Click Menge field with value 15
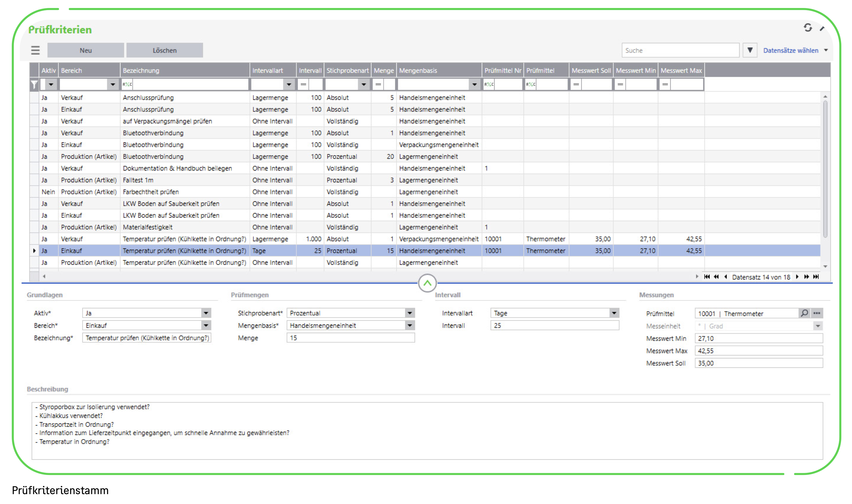 coord(350,338)
